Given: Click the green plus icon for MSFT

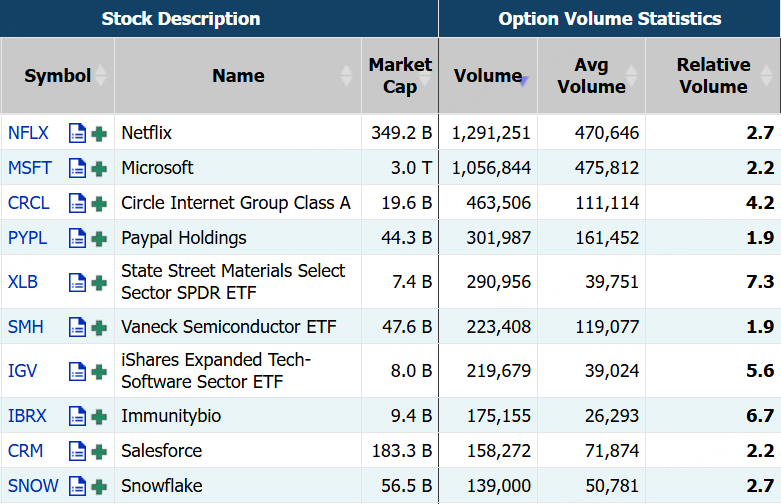Looking at the screenshot, I should pos(99,168).
